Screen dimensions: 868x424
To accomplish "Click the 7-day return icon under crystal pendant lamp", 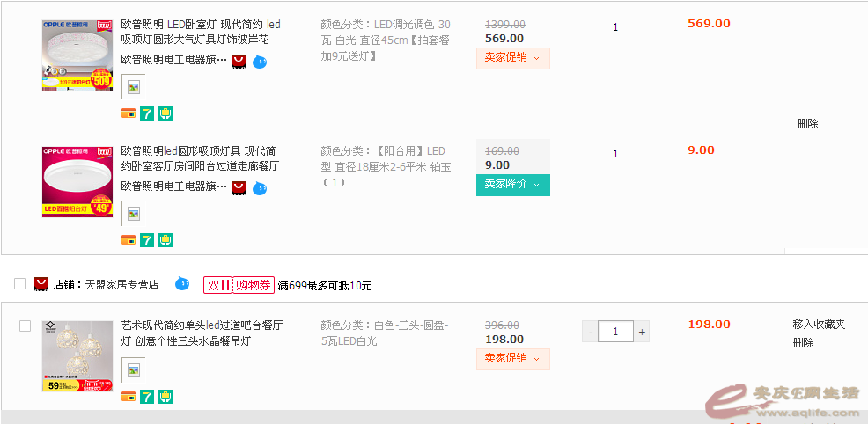I will (147, 397).
